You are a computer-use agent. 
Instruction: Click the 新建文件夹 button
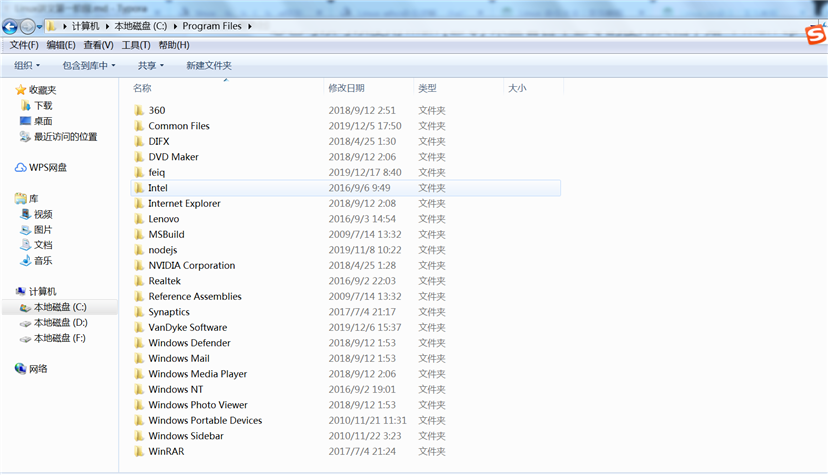(x=209, y=65)
